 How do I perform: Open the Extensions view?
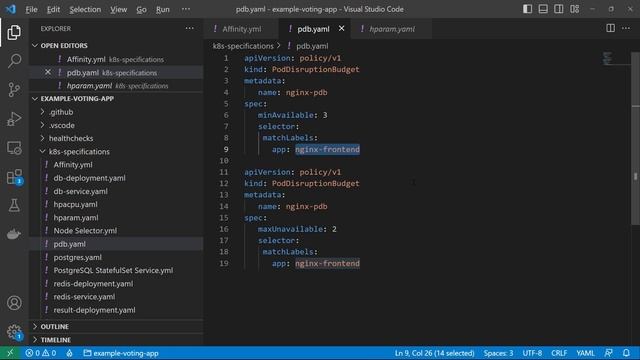[14, 177]
